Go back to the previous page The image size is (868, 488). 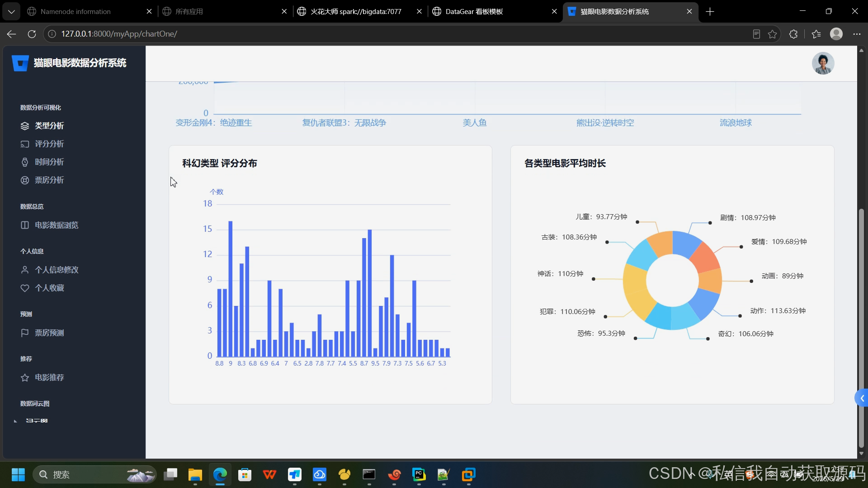tap(11, 34)
